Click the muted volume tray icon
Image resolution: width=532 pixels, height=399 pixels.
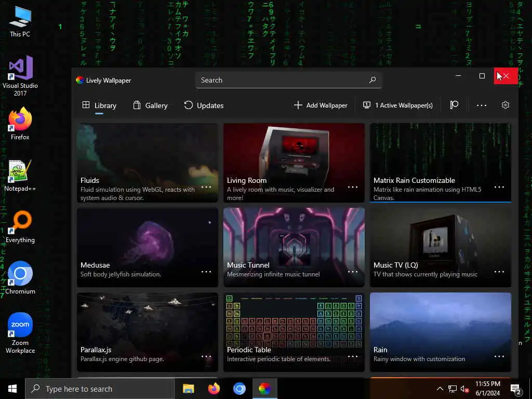pos(465,389)
